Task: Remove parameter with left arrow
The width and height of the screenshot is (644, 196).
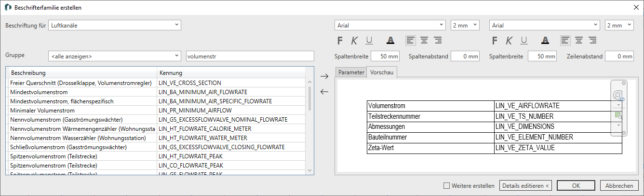Action: 324,92
